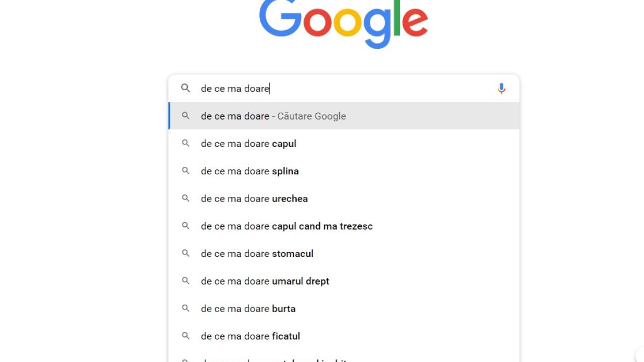
Task: Click search icon beside 'umarul drept' suggestion
Action: (186, 281)
